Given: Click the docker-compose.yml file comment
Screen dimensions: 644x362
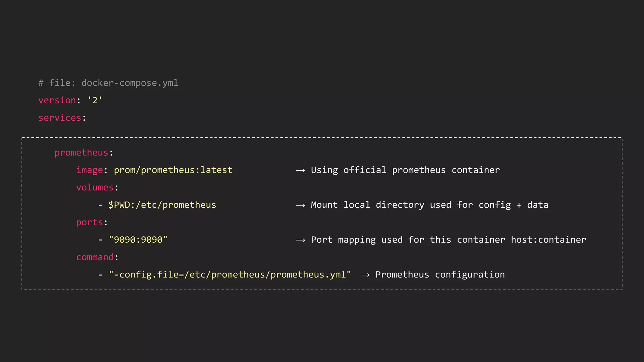Looking at the screenshot, I should click(x=108, y=83).
